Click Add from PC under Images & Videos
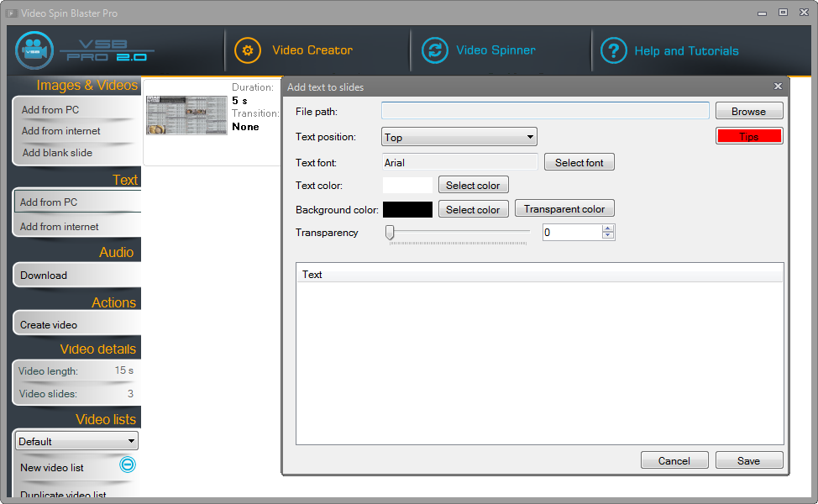 click(x=50, y=109)
